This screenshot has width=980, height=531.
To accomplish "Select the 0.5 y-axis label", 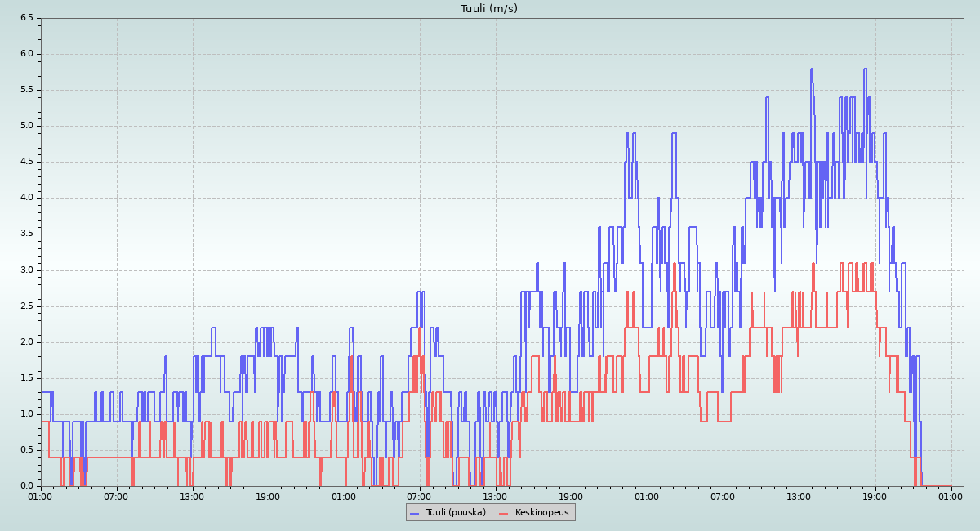I will coord(26,450).
